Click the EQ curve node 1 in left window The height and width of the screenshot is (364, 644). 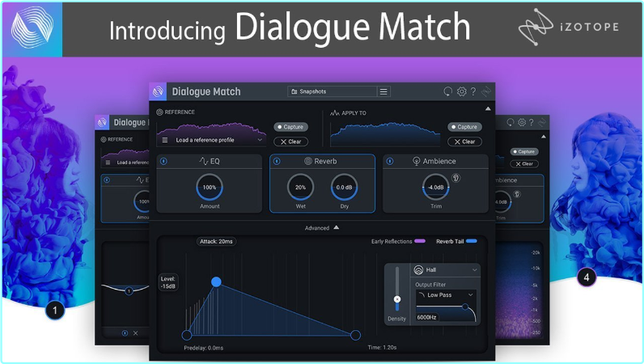(129, 291)
